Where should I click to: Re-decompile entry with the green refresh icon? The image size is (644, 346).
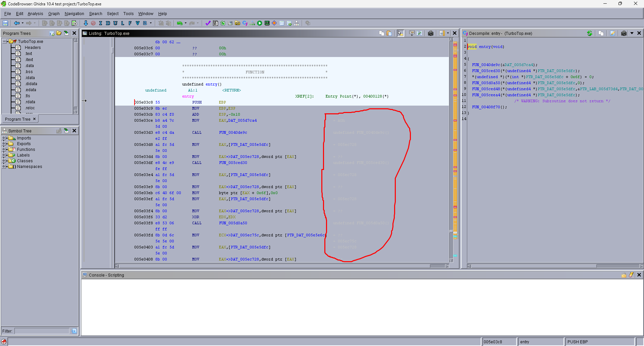click(x=590, y=33)
